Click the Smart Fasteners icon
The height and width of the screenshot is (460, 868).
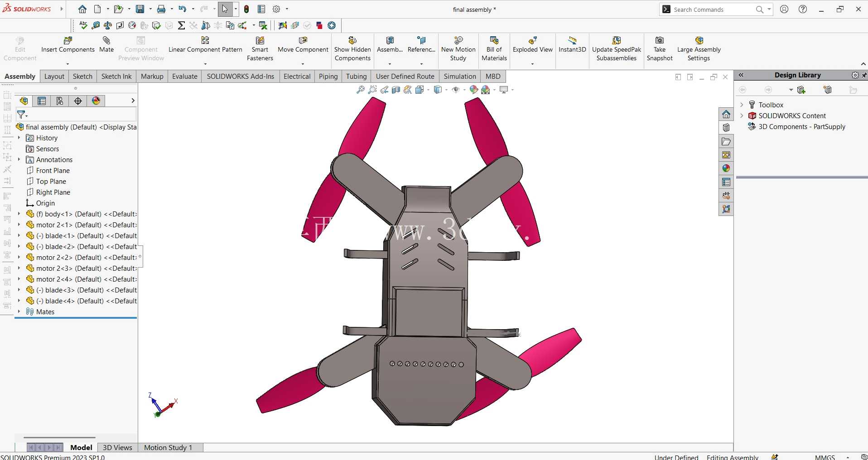point(260,40)
